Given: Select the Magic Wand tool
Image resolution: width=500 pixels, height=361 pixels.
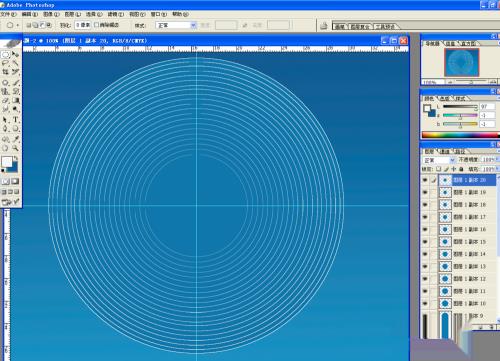Looking at the screenshot, I should pyautogui.click(x=15, y=63).
